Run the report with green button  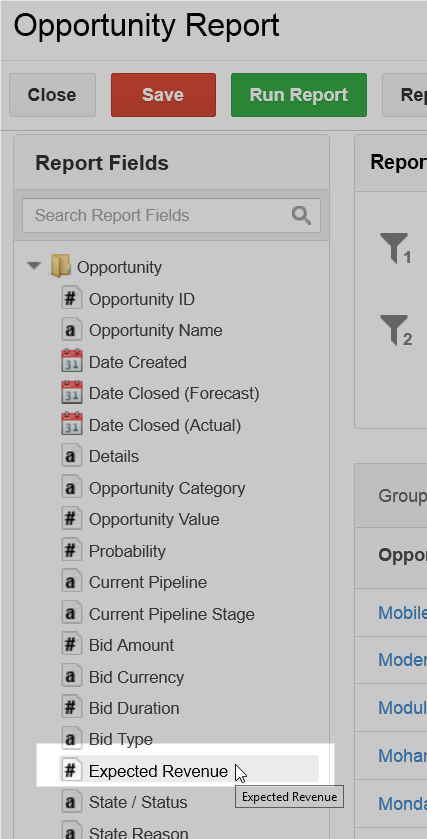299,95
